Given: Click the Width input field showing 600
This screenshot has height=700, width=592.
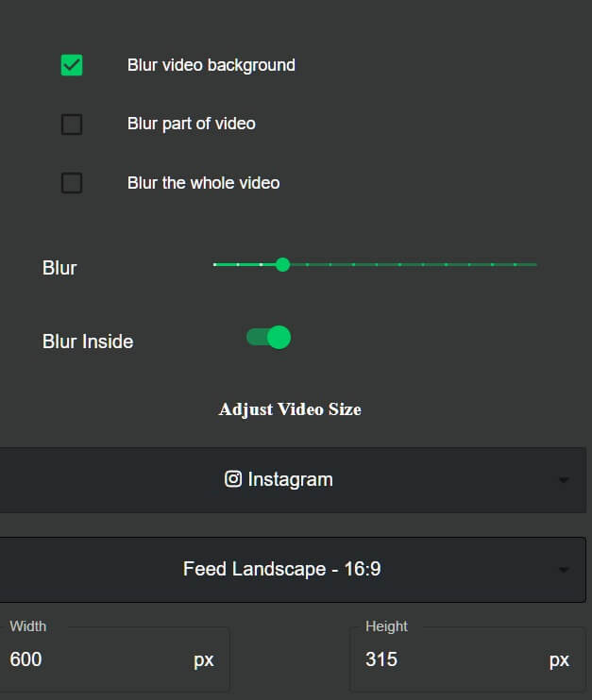Looking at the screenshot, I should click(115, 658).
